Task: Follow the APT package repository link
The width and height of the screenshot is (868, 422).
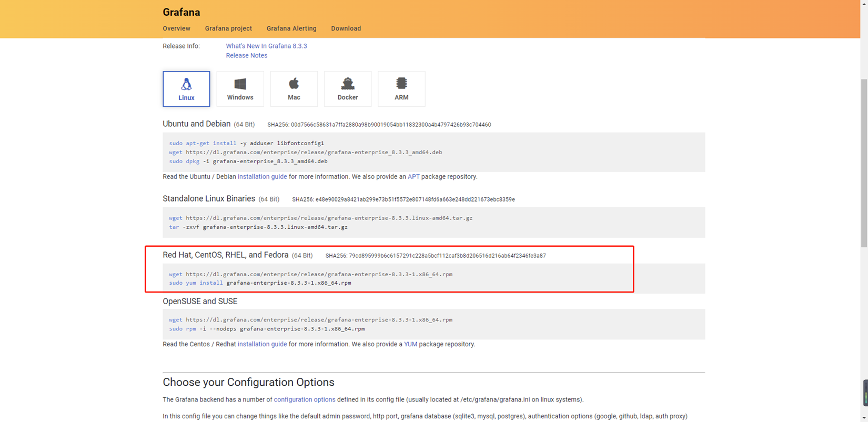Action: (x=413, y=177)
